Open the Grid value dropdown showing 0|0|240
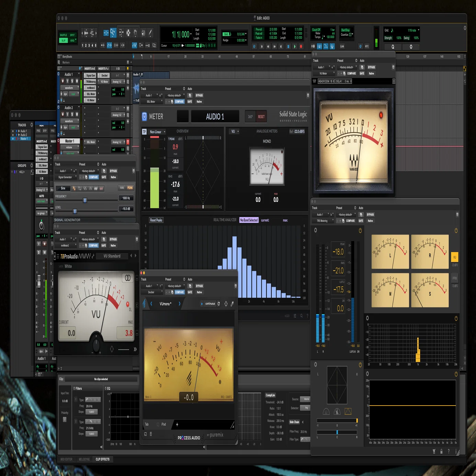This screenshot has height=476, width=476. click(242, 34)
